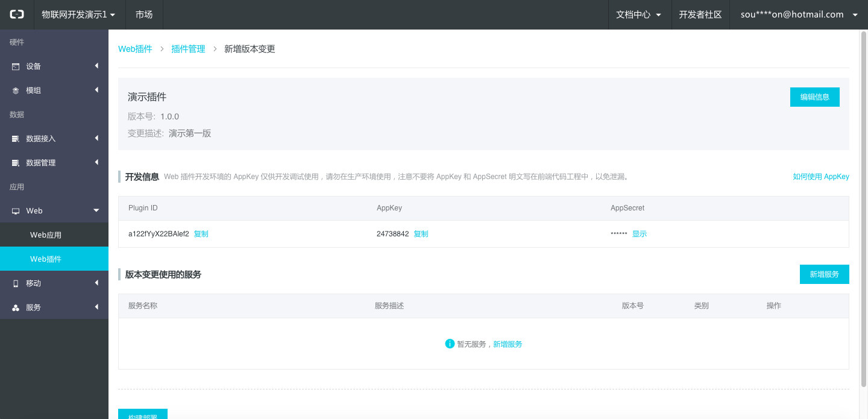Open 市场 in the top navigation
Viewport: 868px width, 419px height.
coord(144,14)
